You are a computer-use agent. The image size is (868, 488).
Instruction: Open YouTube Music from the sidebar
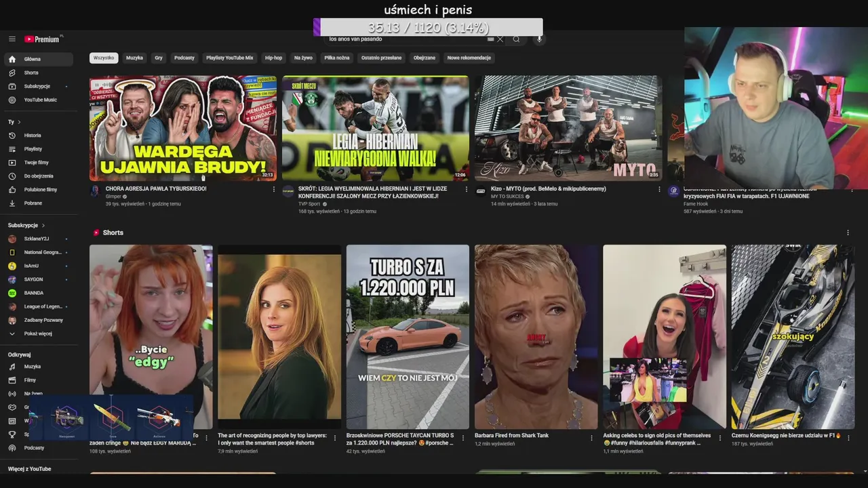pos(39,100)
